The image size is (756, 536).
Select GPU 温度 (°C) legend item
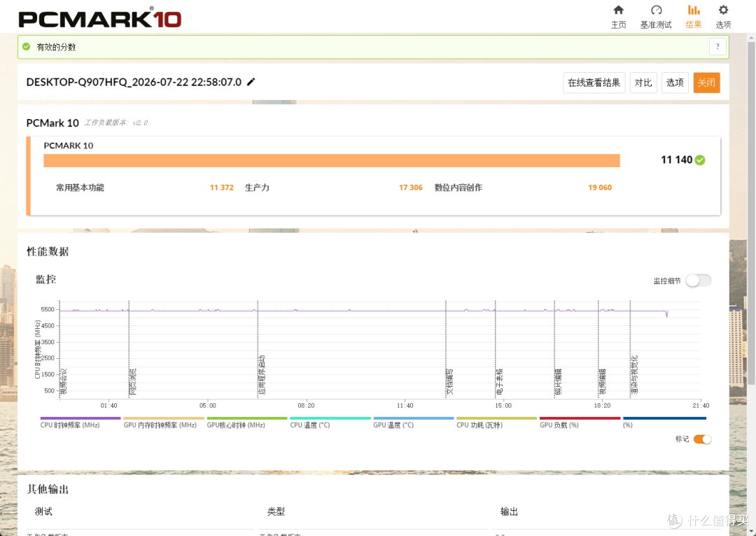(414, 422)
